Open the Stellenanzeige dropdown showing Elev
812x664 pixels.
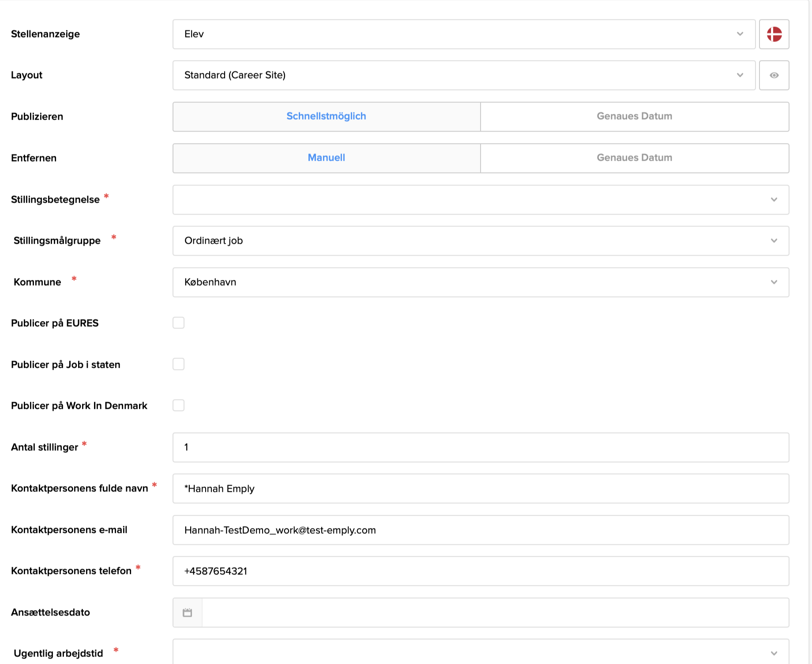463,34
